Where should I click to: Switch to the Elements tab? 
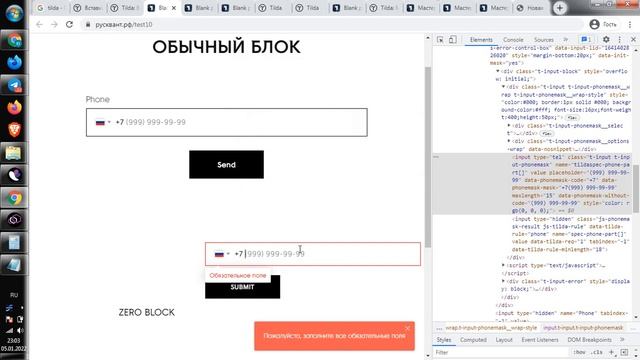pyautogui.click(x=481, y=40)
